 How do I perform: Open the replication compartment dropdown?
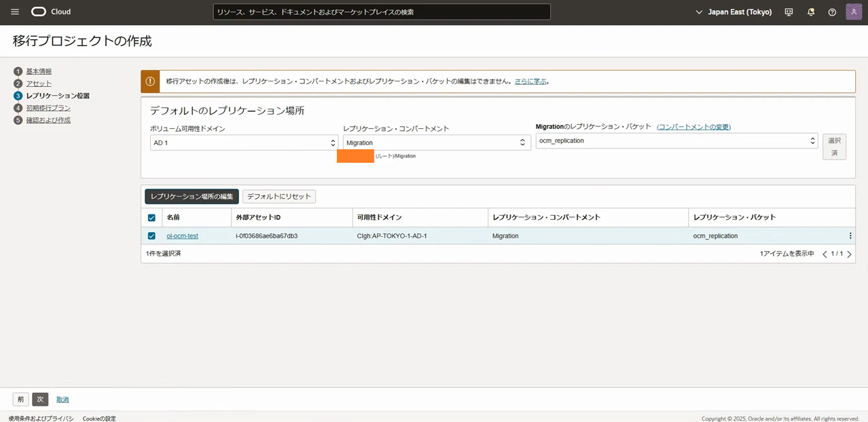coord(437,142)
